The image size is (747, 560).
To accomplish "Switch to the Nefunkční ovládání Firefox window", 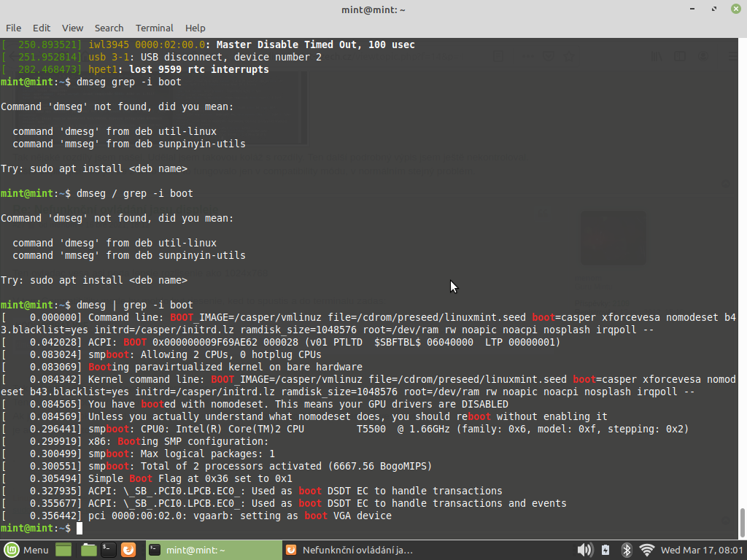I will click(x=350, y=550).
